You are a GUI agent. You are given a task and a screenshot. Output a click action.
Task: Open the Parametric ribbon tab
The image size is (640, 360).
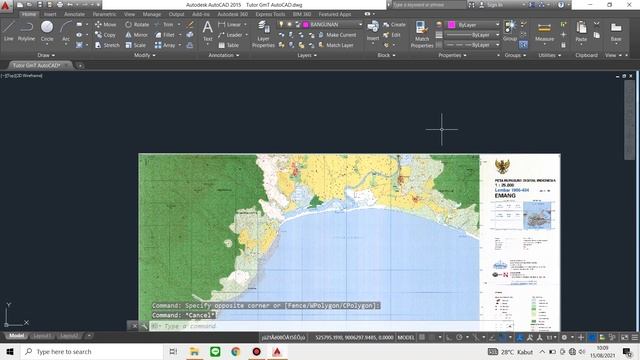click(x=104, y=14)
